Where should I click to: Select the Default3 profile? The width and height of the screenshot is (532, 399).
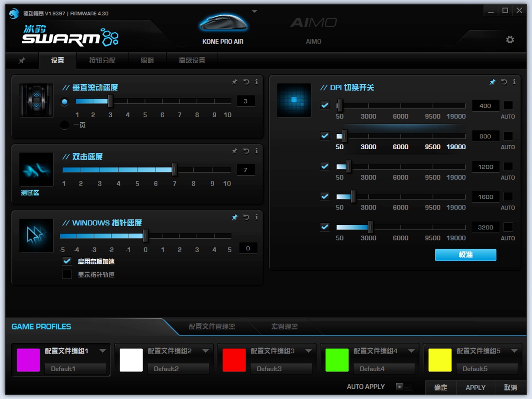pos(281,368)
